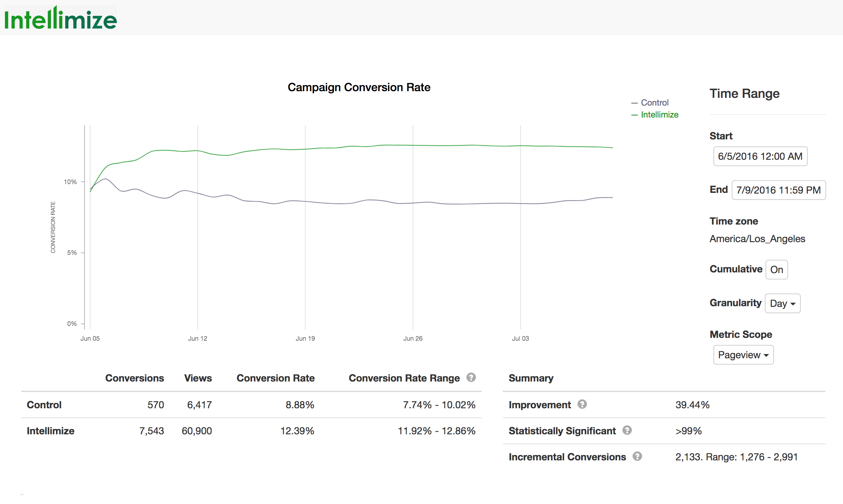Click the significance value >99%
The width and height of the screenshot is (843, 504).
[688, 431]
